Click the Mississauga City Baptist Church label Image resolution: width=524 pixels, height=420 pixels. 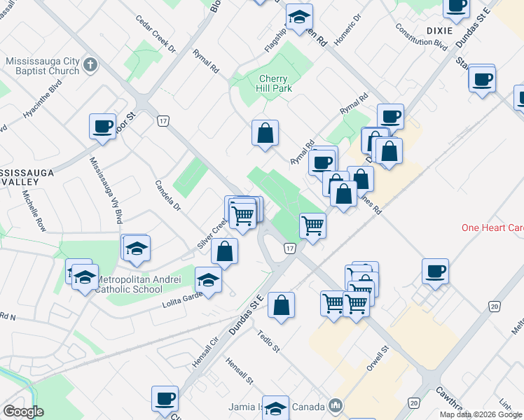[43, 66]
